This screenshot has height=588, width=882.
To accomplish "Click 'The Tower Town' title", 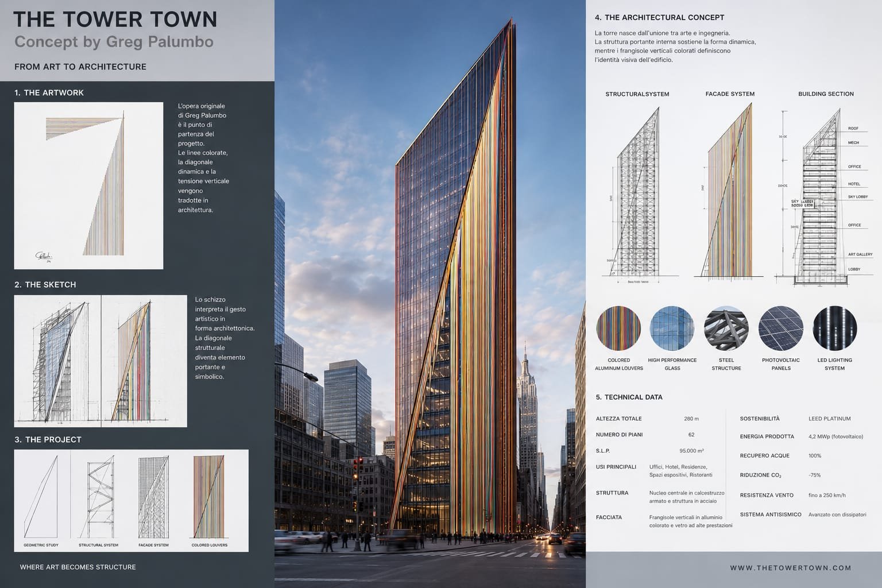I will [115, 20].
